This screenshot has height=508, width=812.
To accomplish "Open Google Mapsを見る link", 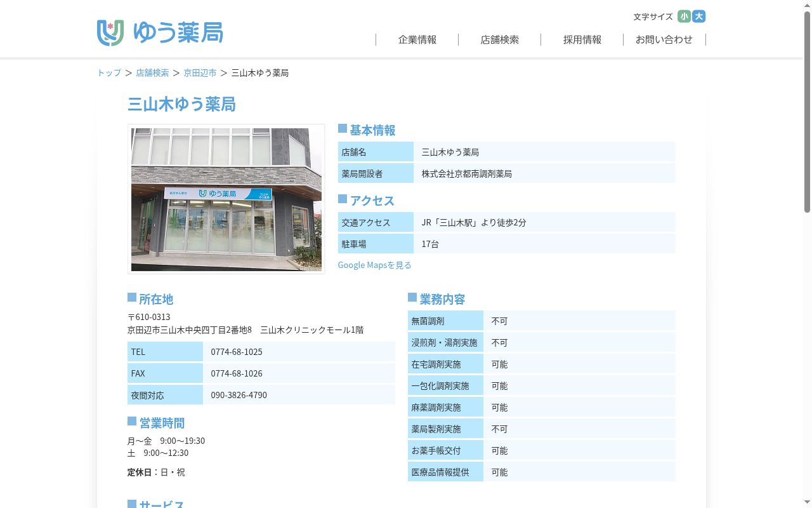I will 374,265.
